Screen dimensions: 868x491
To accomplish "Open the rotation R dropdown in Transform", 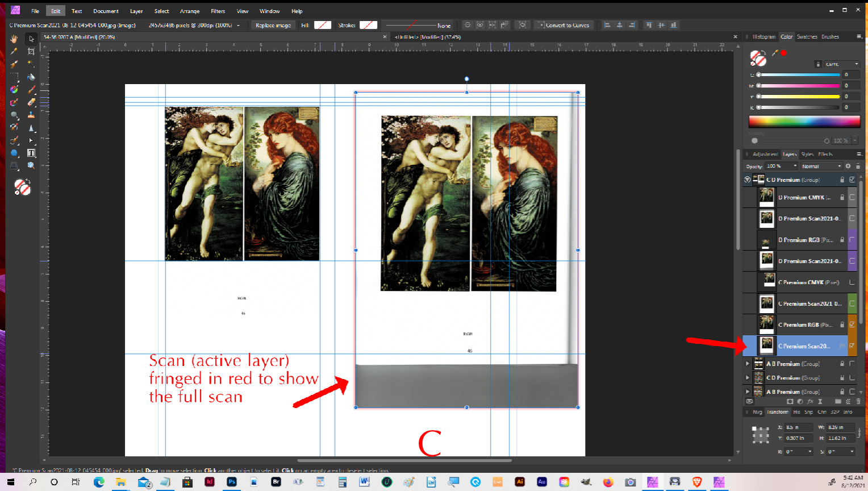I will [810, 451].
